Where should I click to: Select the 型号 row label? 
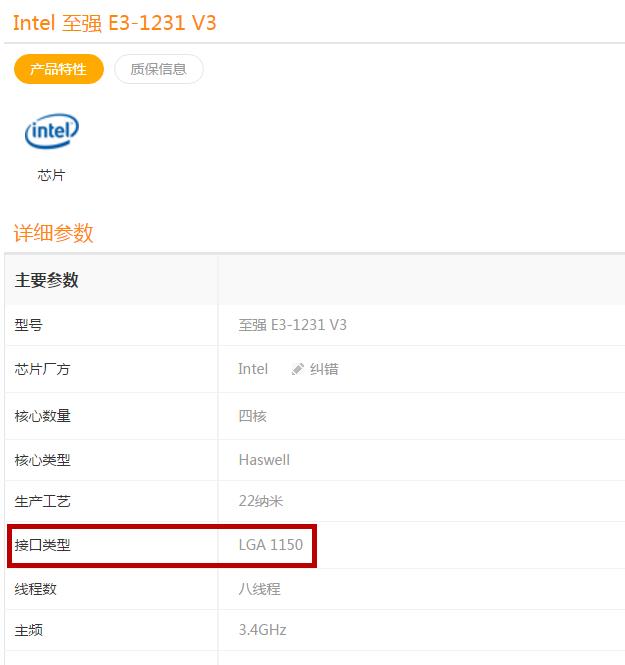pyautogui.click(x=28, y=325)
